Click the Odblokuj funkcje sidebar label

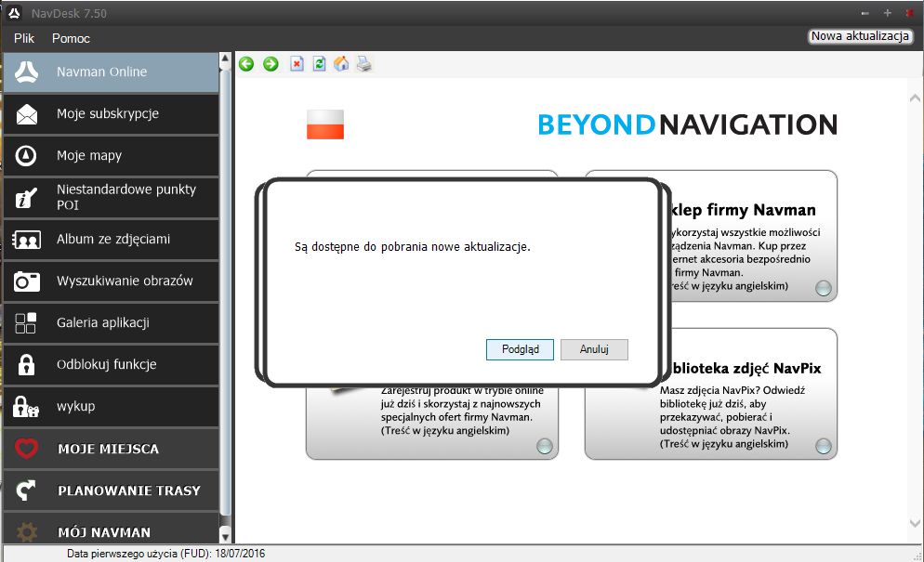click(107, 365)
